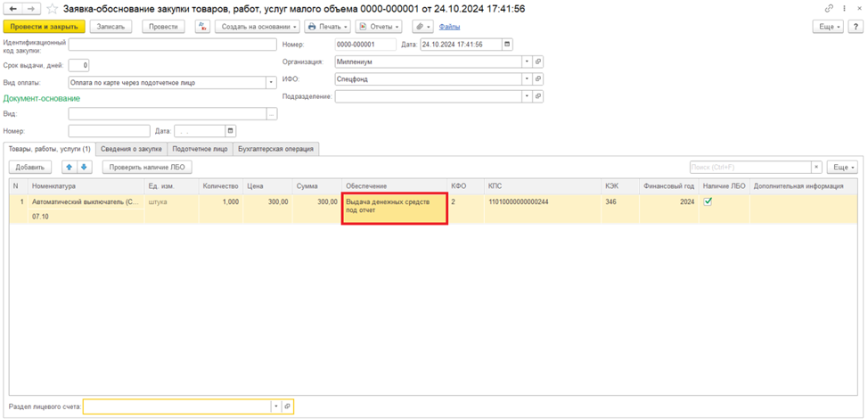Open Раздел лицевого счета record via square icon
The width and height of the screenshot is (868, 419).
click(x=287, y=407)
